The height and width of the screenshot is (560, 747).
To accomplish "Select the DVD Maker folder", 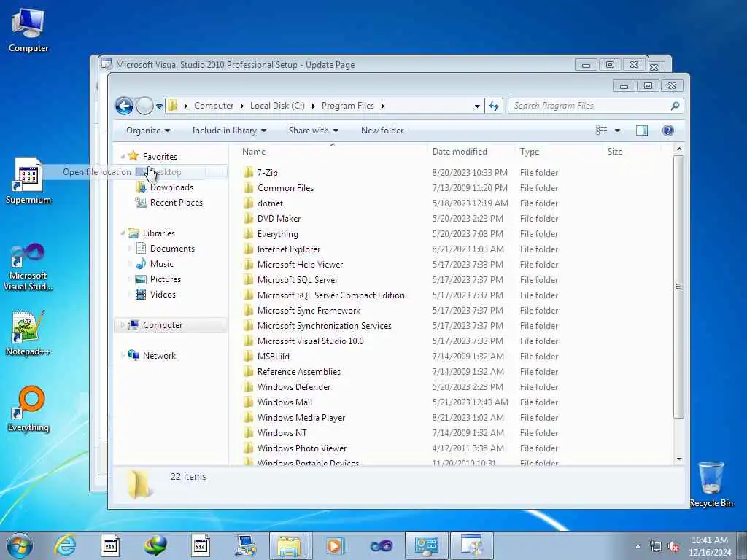I will [x=279, y=219].
